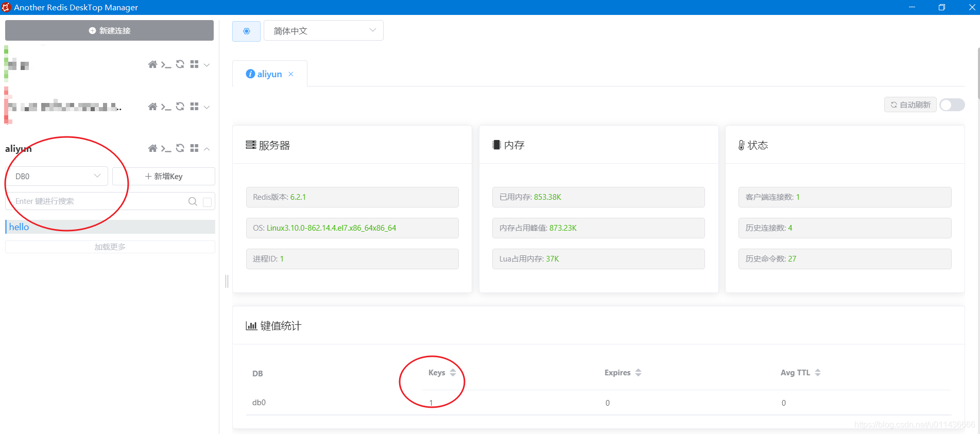The width and height of the screenshot is (980, 434).
Task: Open console for second blurred connection
Action: pos(166,107)
